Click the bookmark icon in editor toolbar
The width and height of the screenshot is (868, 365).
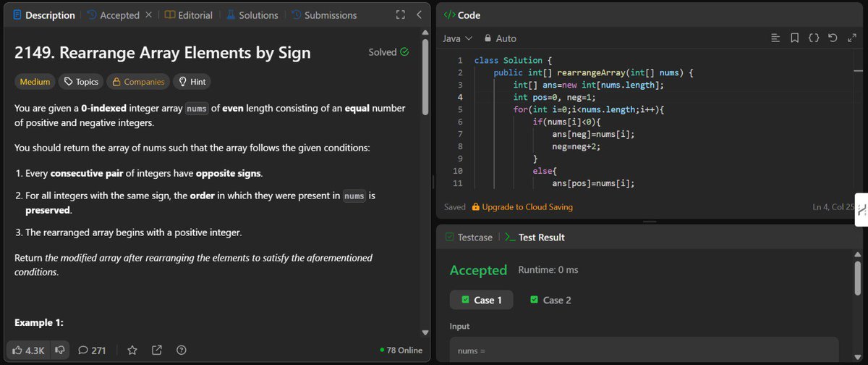pos(795,38)
